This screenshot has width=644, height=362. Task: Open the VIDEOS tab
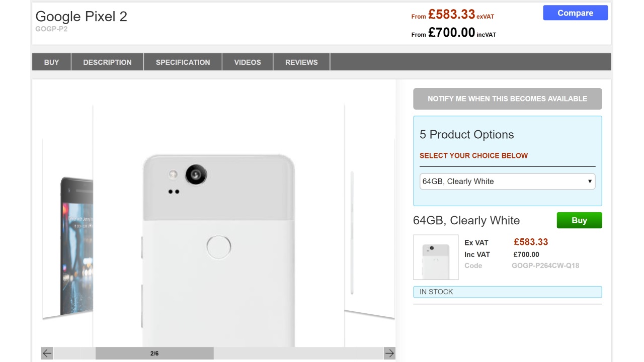[248, 62]
